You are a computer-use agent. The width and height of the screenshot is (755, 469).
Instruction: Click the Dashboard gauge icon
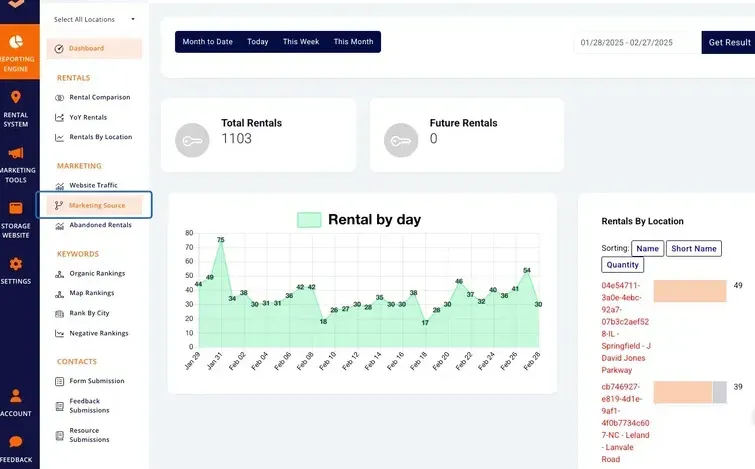(x=59, y=49)
